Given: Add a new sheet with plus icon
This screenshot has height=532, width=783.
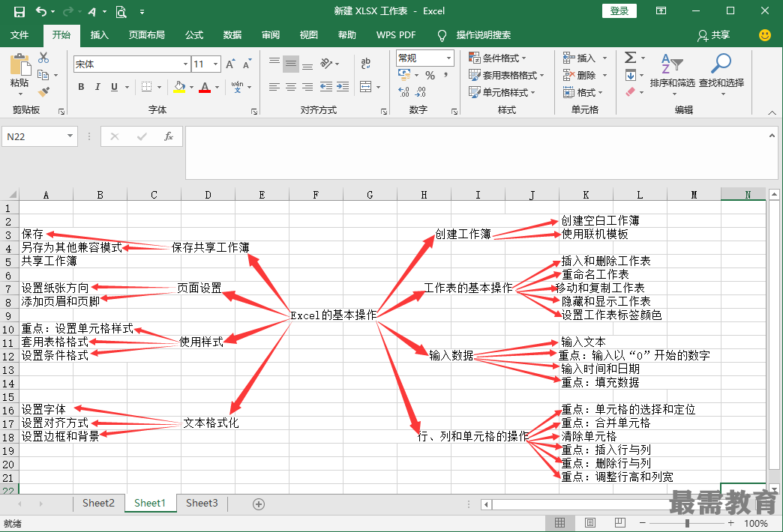Looking at the screenshot, I should click(259, 504).
